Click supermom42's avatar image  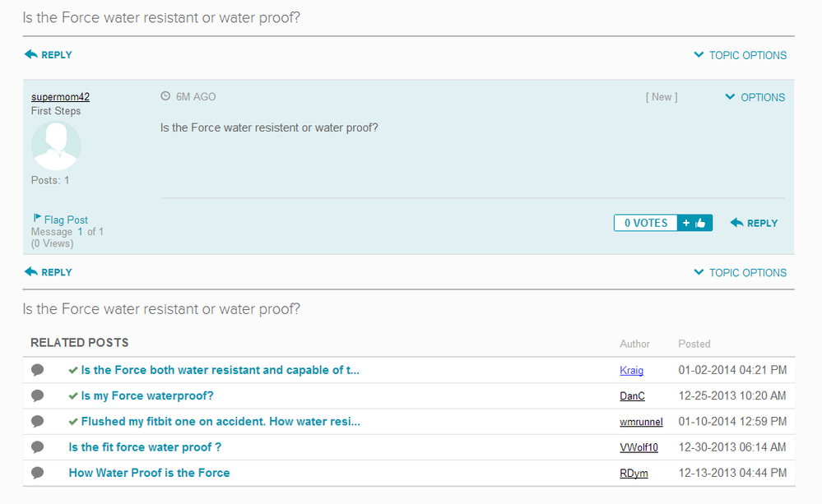click(56, 146)
